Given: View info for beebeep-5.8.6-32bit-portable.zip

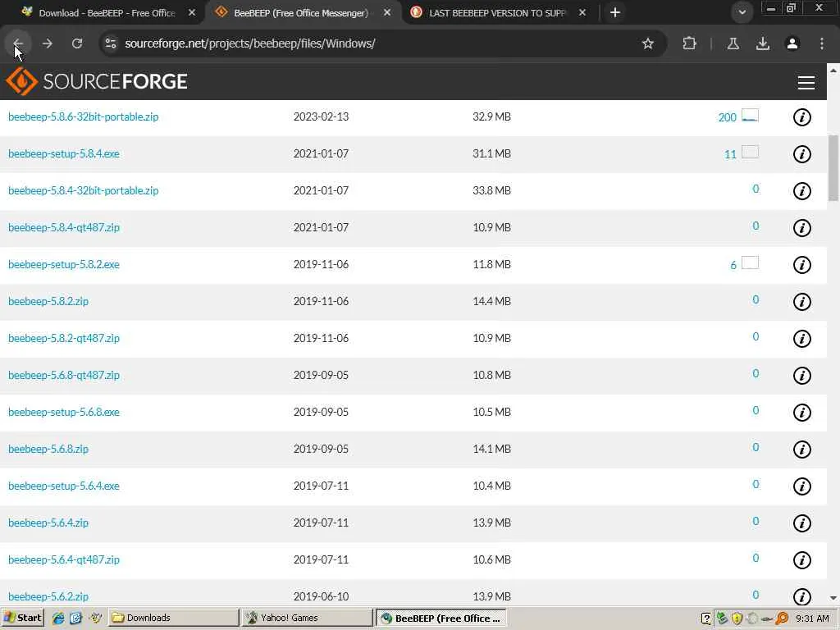Looking at the screenshot, I should [802, 117].
